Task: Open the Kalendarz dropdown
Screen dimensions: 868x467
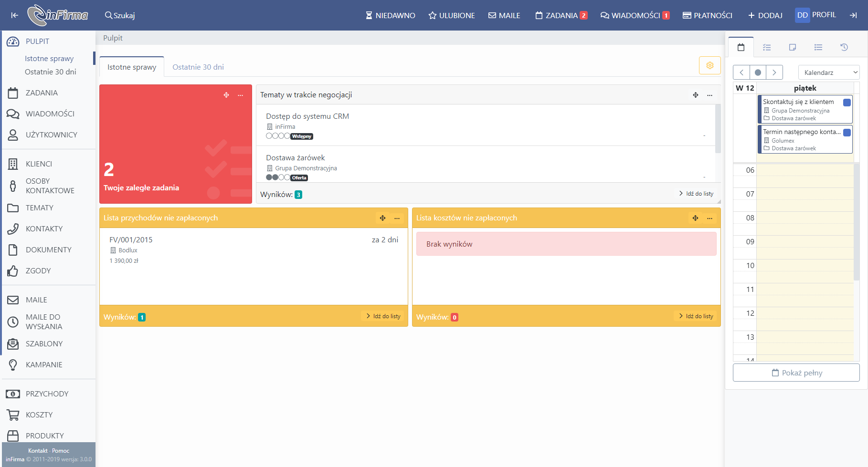Action: click(829, 73)
